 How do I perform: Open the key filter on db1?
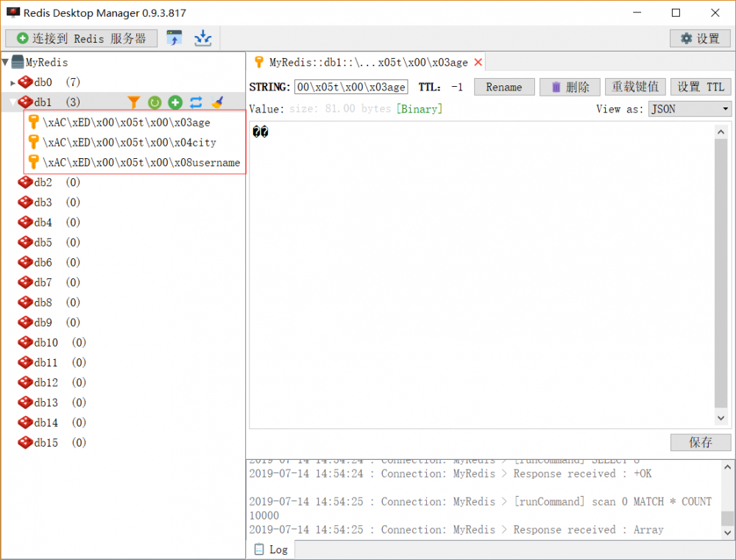[x=133, y=102]
